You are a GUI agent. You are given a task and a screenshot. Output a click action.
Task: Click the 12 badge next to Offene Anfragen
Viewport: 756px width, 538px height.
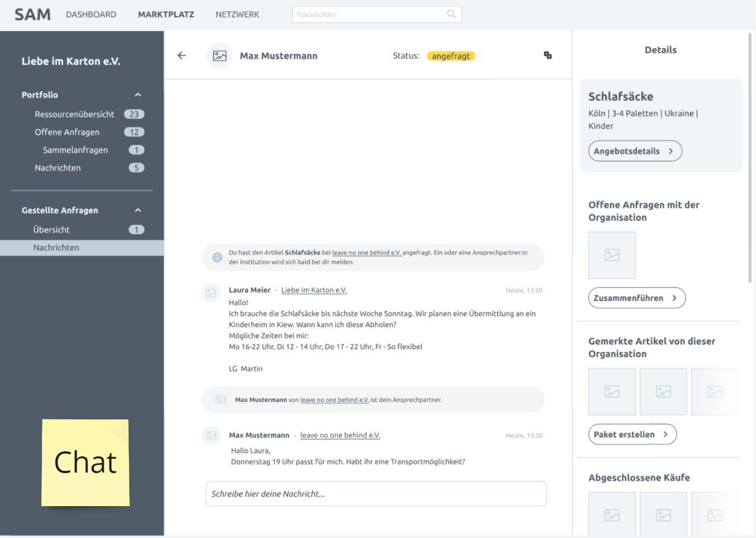tap(134, 132)
